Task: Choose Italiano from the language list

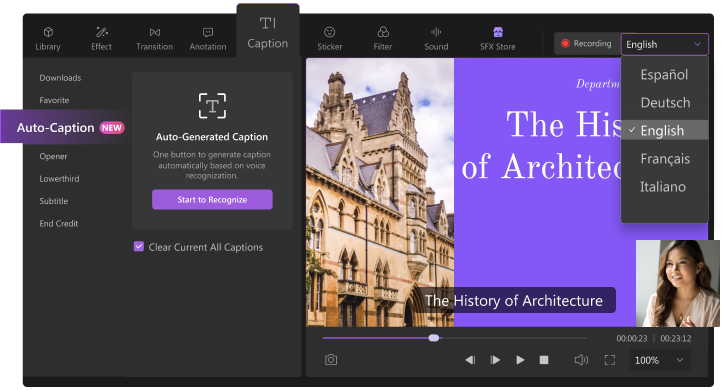Action: [664, 187]
